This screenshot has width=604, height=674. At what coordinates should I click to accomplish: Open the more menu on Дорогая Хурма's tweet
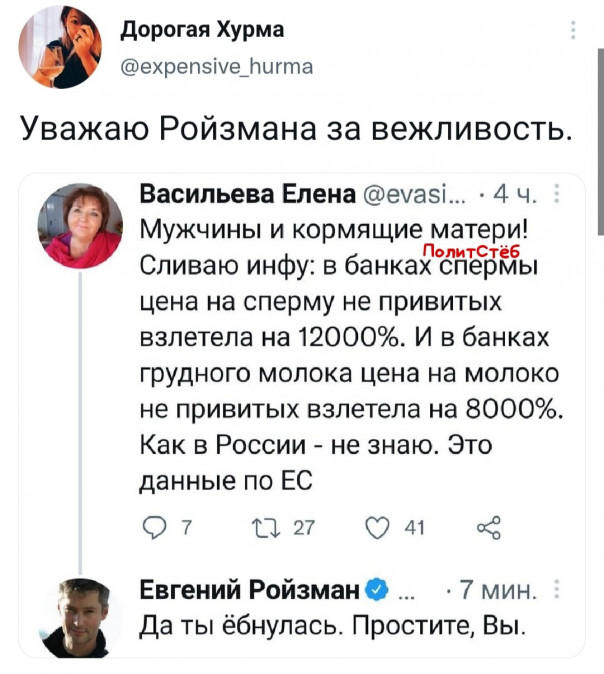(x=572, y=30)
